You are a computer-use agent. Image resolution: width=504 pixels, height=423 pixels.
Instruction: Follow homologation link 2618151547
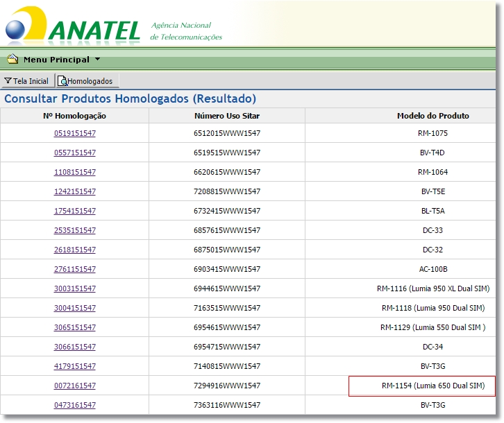tap(75, 250)
